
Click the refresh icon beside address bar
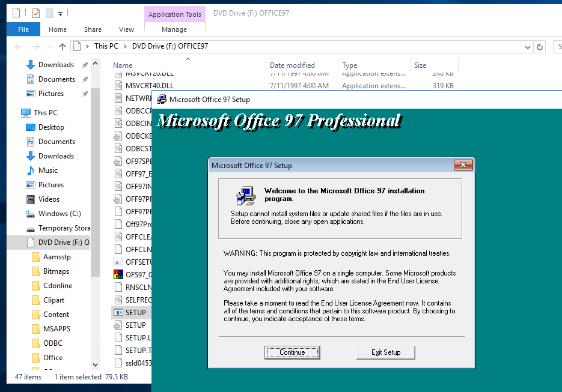click(539, 47)
